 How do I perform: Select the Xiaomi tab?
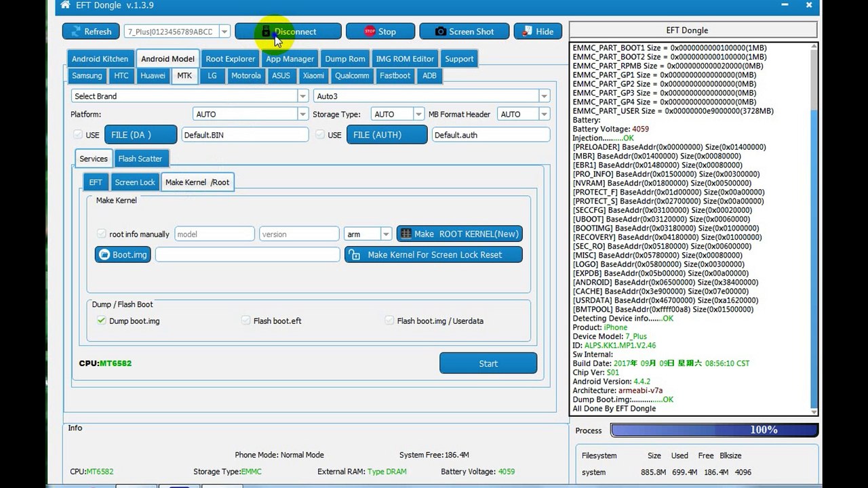point(313,76)
